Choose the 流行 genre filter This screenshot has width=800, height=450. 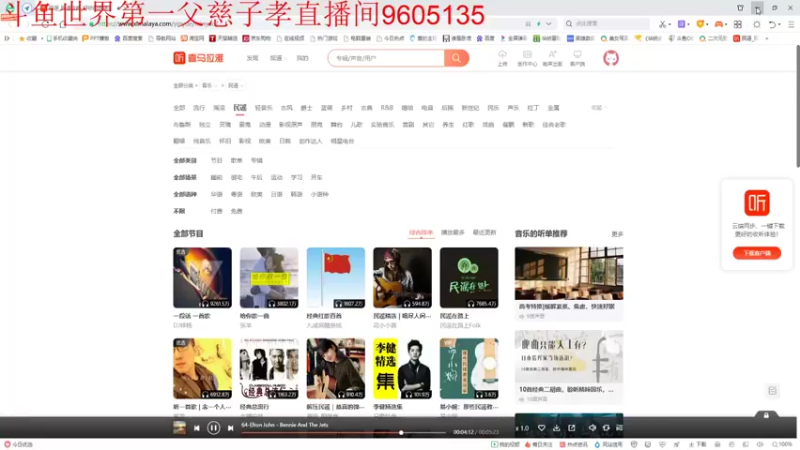199,108
